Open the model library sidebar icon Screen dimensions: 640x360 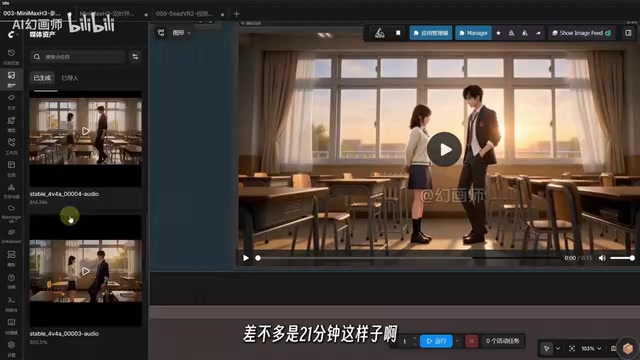11,120
